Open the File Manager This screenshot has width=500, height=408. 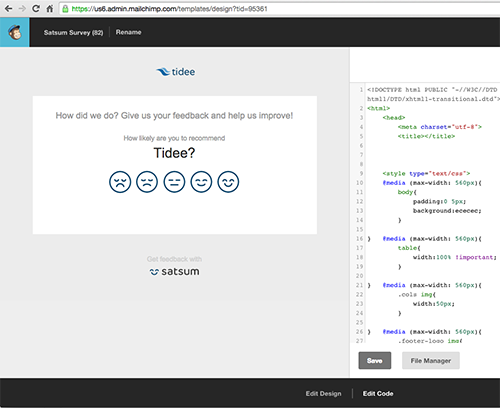pos(431,361)
